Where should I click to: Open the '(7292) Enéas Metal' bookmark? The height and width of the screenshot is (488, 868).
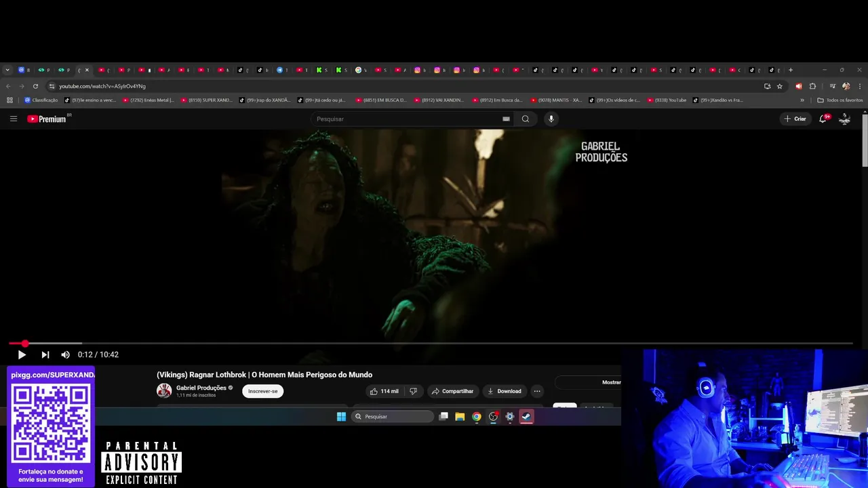coord(149,100)
